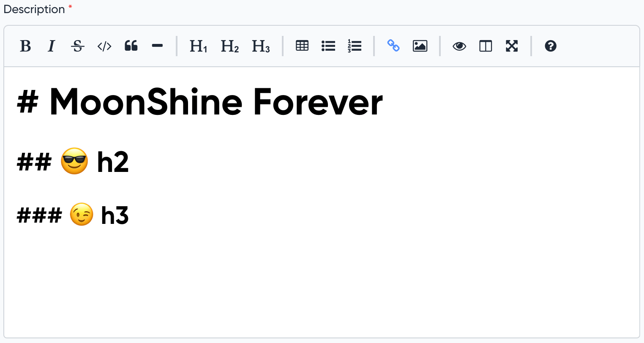644x343 pixels.
Task: Open markdown help guide
Action: [x=551, y=46]
